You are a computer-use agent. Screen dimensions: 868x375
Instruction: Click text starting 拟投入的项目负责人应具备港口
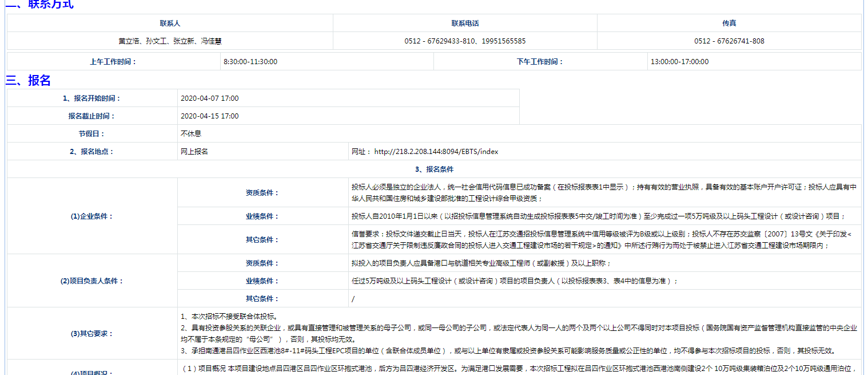point(481,263)
